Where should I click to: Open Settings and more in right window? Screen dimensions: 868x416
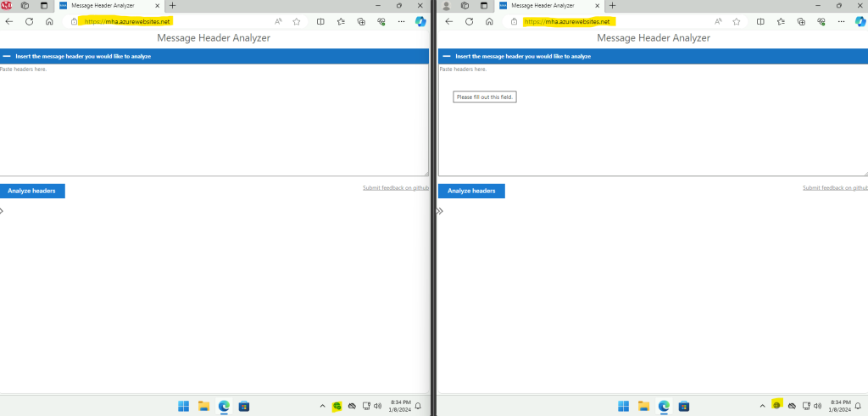coord(842,21)
